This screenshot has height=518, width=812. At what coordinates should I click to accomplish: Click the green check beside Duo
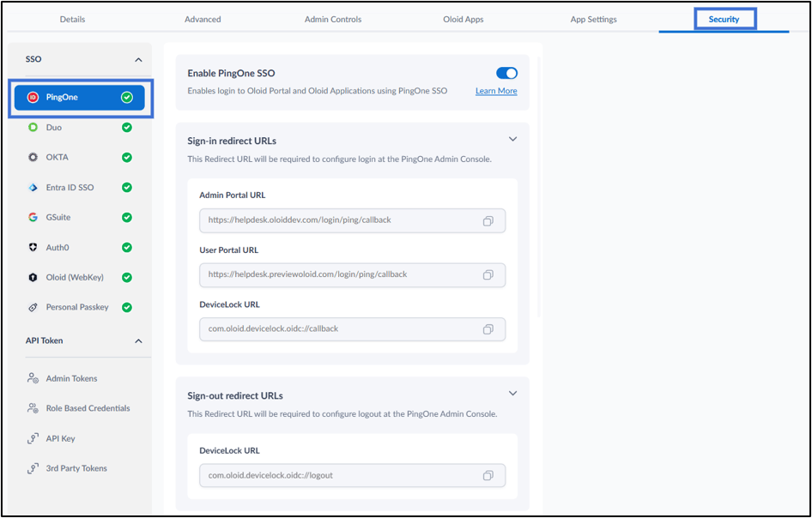[x=127, y=127]
